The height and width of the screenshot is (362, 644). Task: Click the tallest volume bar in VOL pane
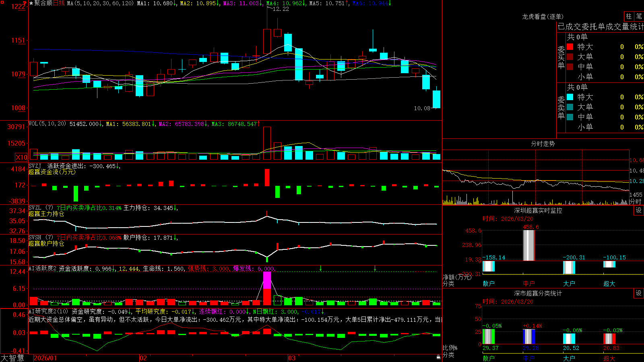267,144
